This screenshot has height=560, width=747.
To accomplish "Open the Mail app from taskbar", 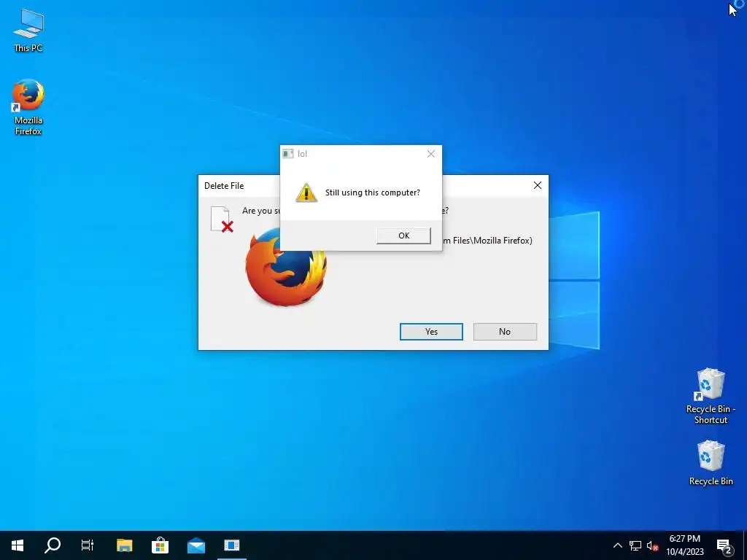I will tap(196, 545).
